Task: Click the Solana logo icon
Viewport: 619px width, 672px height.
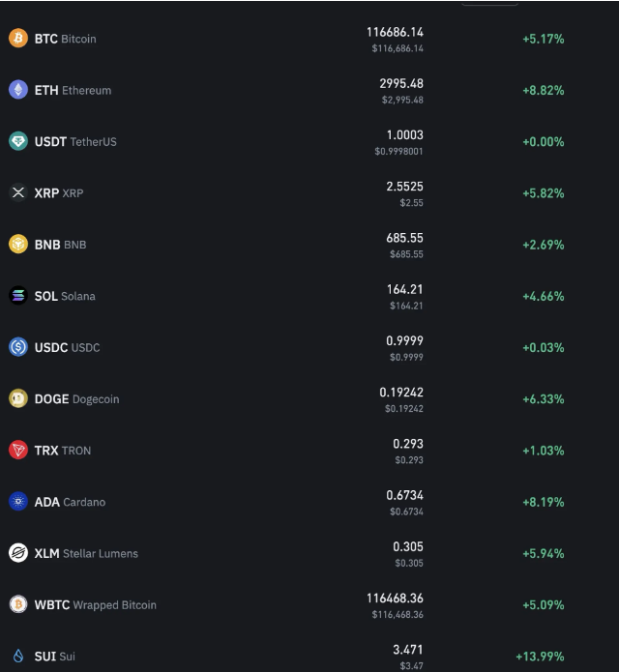Action: (18, 296)
